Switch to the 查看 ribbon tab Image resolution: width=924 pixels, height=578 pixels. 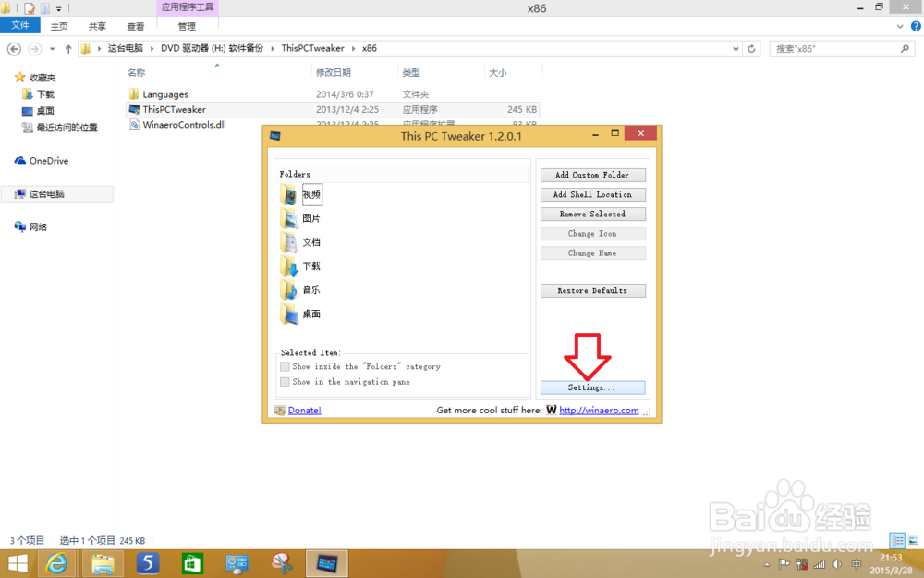[135, 26]
